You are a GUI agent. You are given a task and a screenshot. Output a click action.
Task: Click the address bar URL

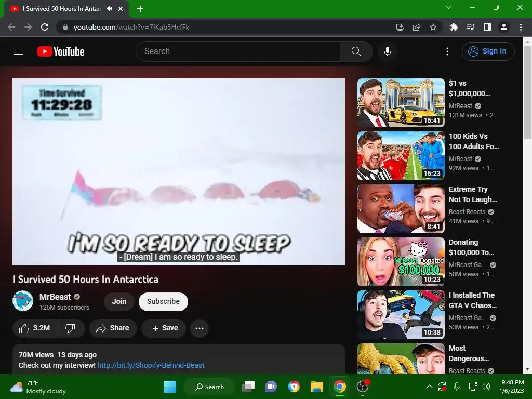click(131, 27)
